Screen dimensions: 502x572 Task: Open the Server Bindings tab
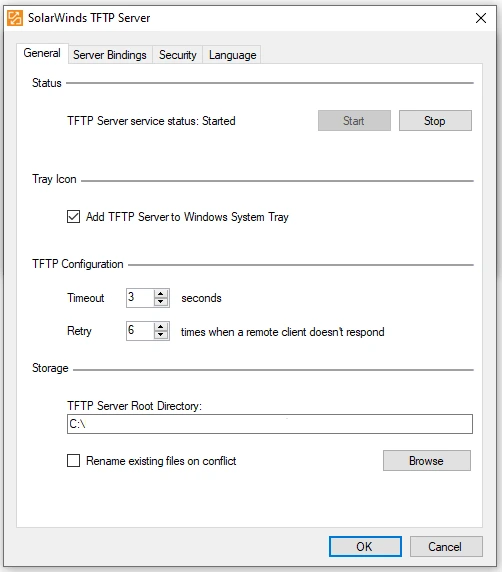pyautogui.click(x=110, y=55)
